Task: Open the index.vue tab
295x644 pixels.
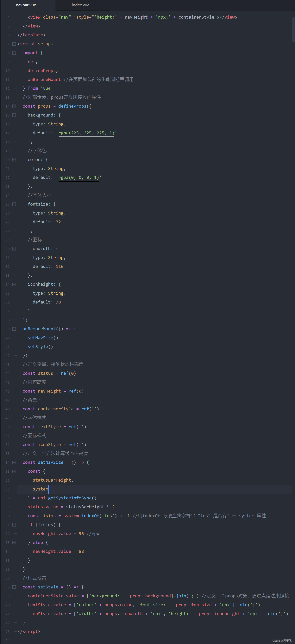Action: coord(80,5)
